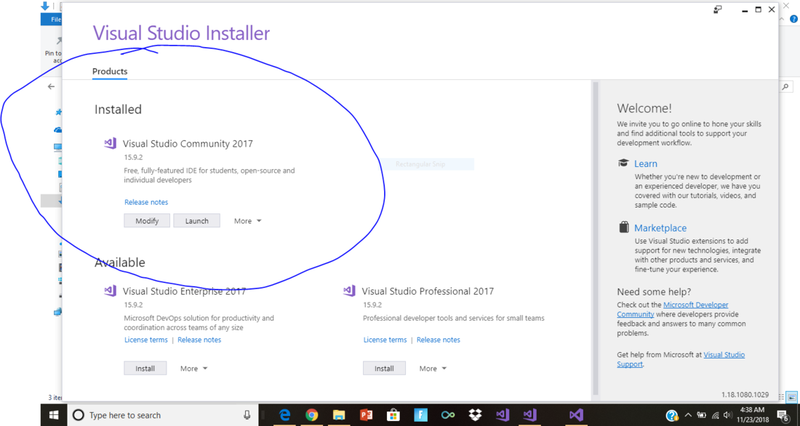Click the Visual Studio Enterprise 2017 title text
The image size is (800, 426).
184,291
